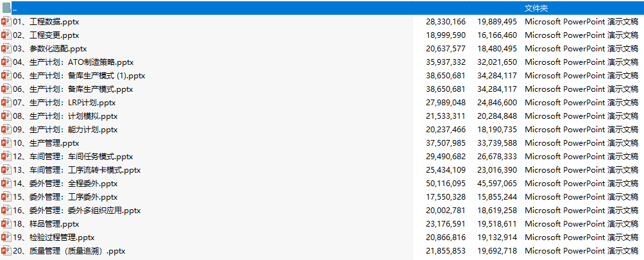This screenshot has width=644, height=260.
Task: Select the file 06、生产计划：备库生产模式 (1).pptx
Action: (79, 76)
